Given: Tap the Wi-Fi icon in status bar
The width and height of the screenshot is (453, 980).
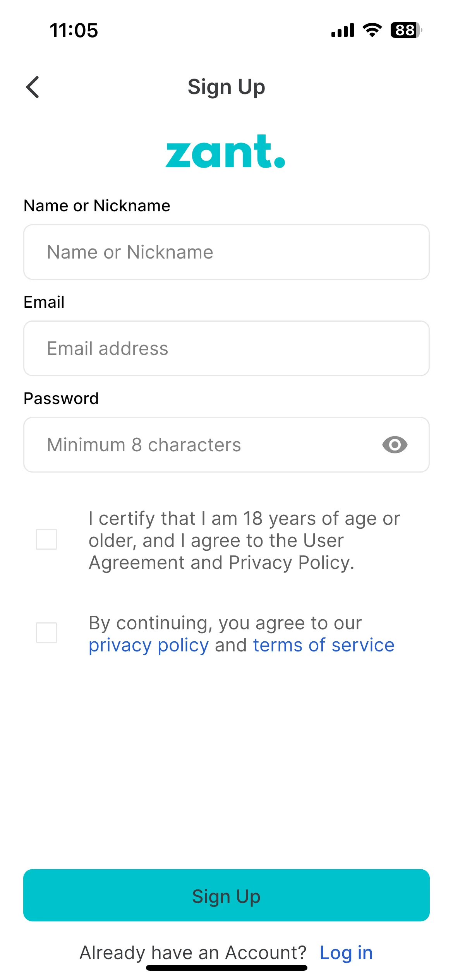Looking at the screenshot, I should (372, 30).
